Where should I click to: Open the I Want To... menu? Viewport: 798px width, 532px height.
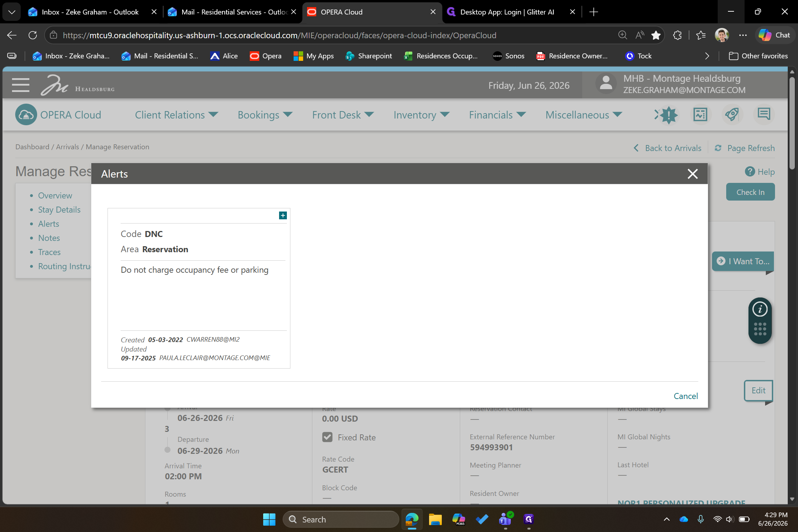point(743,261)
